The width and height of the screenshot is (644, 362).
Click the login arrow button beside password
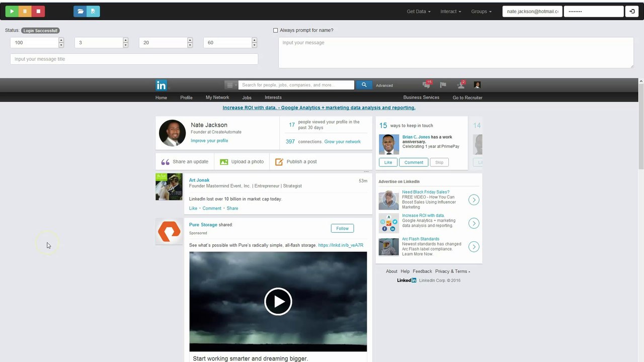[x=632, y=11]
